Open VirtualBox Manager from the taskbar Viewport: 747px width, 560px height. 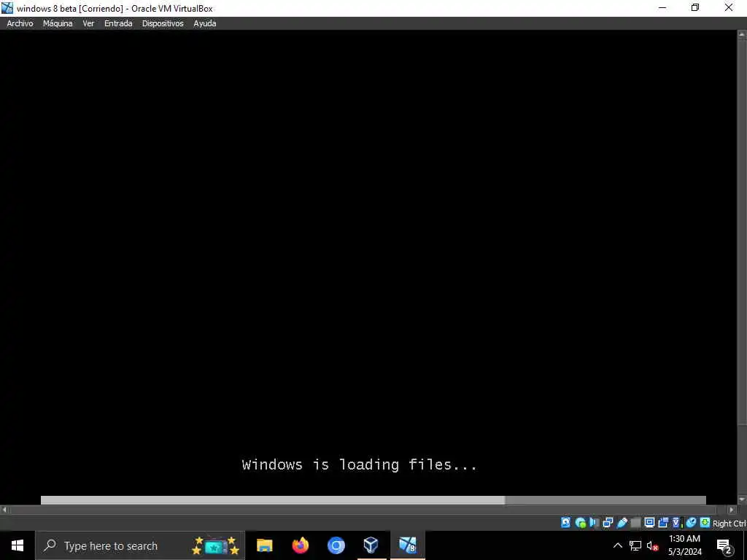[x=371, y=545]
